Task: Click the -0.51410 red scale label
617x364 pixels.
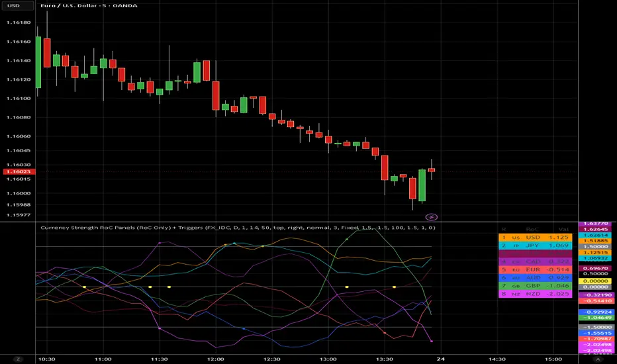Action: (x=595, y=300)
